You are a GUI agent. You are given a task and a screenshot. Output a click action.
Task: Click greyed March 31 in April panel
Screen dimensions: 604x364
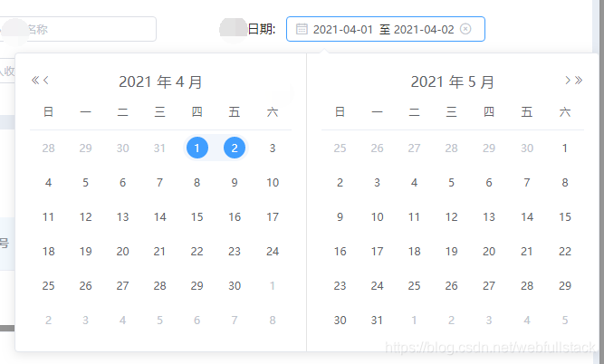coord(159,148)
